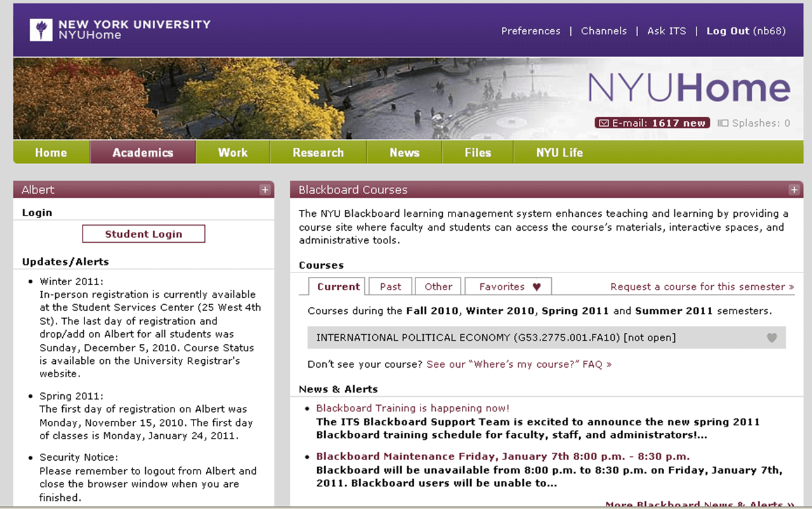Screen dimensions: 812x509
Task: Favorite the INTERNATIONAL POLITICAL ECONOMY course heart icon
Action: click(x=772, y=338)
